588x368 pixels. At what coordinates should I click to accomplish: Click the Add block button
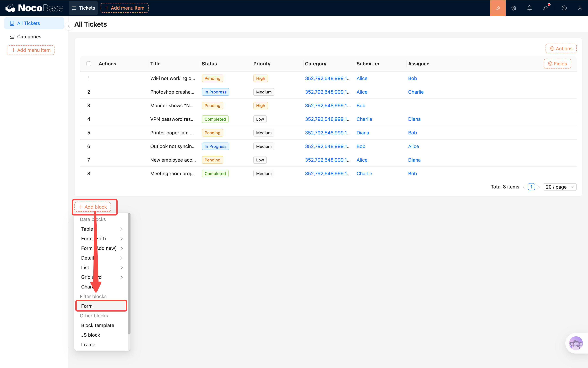(93, 207)
